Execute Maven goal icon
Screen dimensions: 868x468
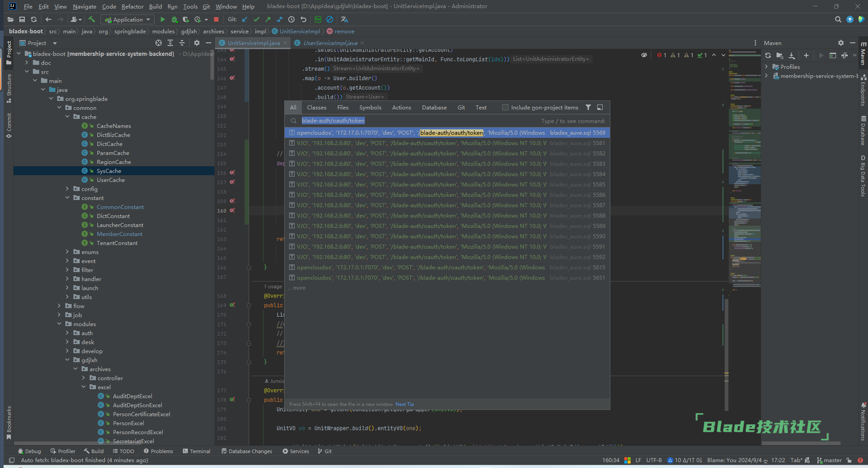point(833,55)
